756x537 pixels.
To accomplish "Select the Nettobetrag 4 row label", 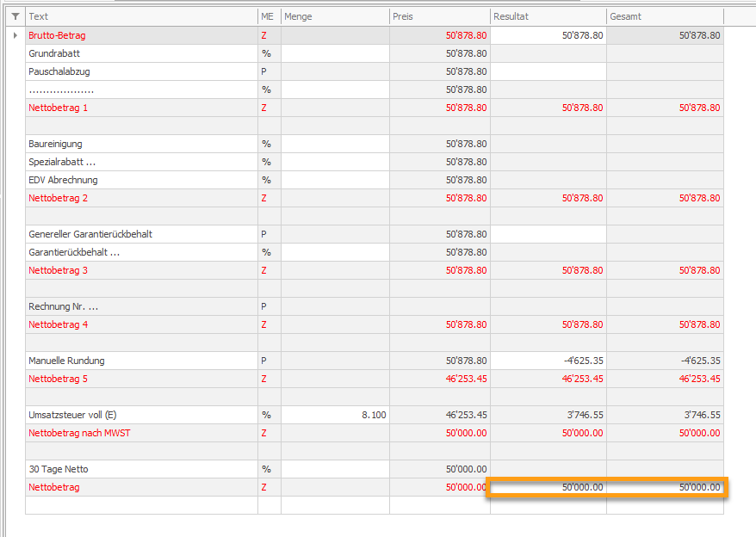I will pos(141,324).
